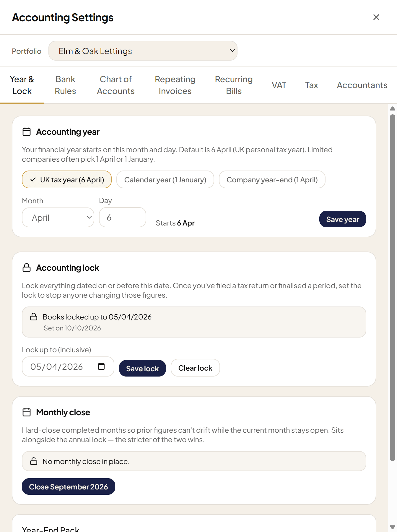The width and height of the screenshot is (397, 532).
Task: Switch to the Bank Rules tab
Action: (65, 85)
